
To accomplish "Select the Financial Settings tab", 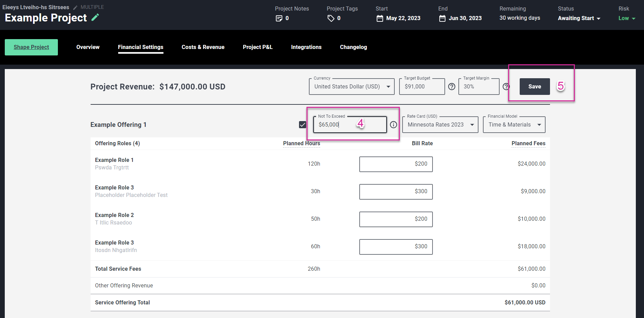I will coord(141,47).
